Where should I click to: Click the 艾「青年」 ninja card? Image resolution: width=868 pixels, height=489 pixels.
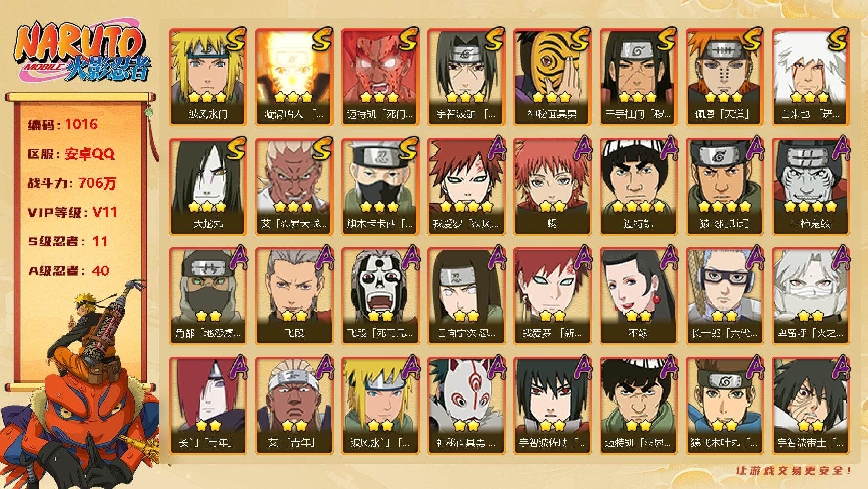(x=294, y=406)
